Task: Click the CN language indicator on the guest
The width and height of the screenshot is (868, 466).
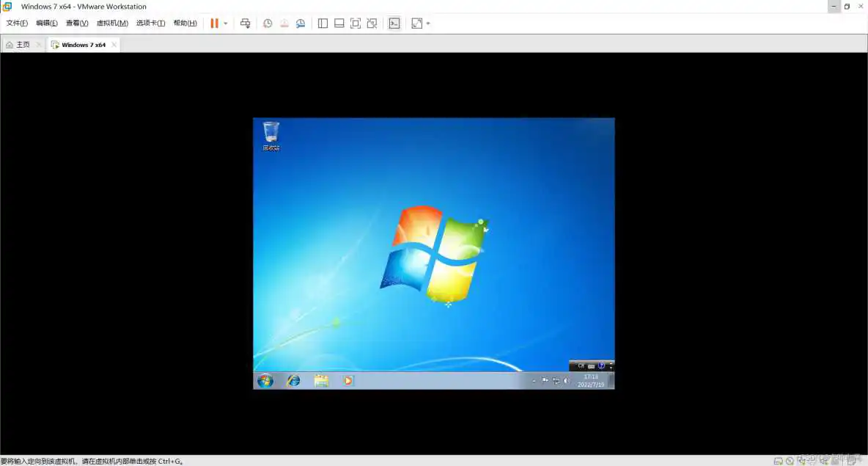Action: click(581, 365)
